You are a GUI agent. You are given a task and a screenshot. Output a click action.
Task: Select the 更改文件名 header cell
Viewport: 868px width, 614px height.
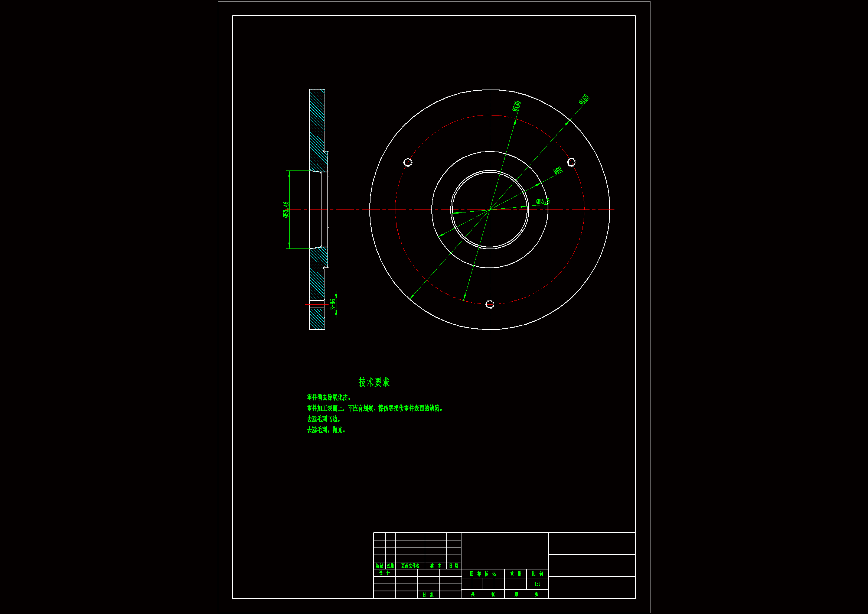point(410,566)
